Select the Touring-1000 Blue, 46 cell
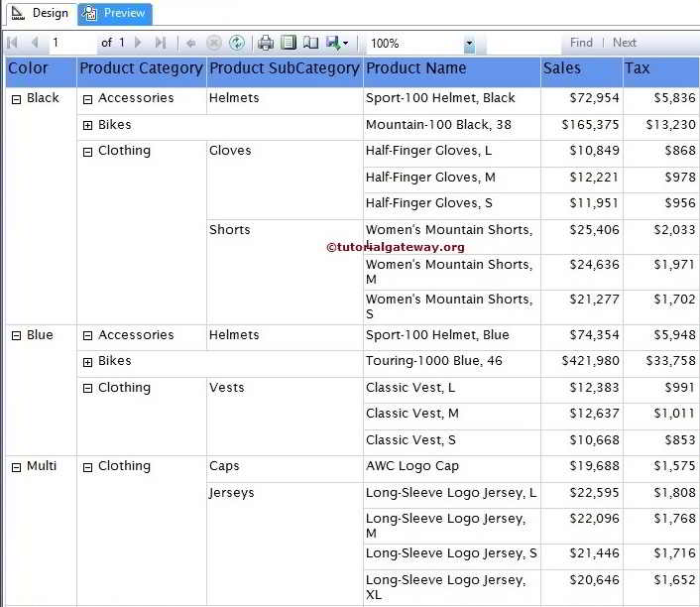Viewport: 700px width, 607px height. [x=452, y=364]
